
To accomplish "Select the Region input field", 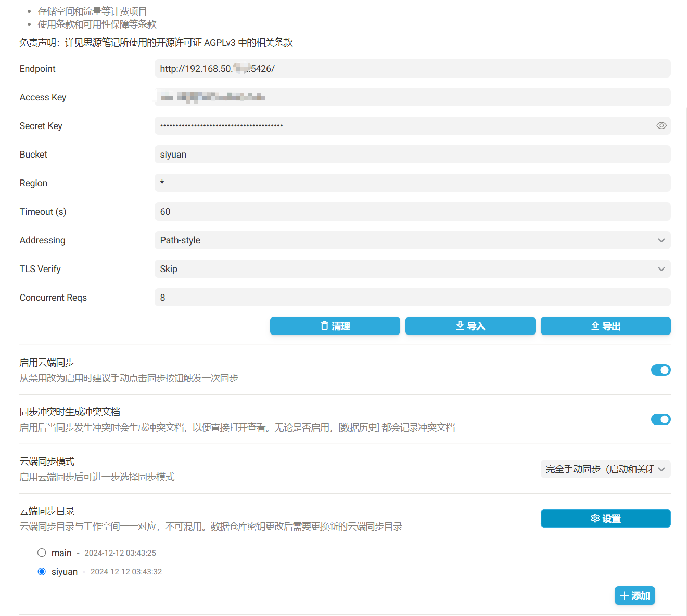I will (x=412, y=183).
